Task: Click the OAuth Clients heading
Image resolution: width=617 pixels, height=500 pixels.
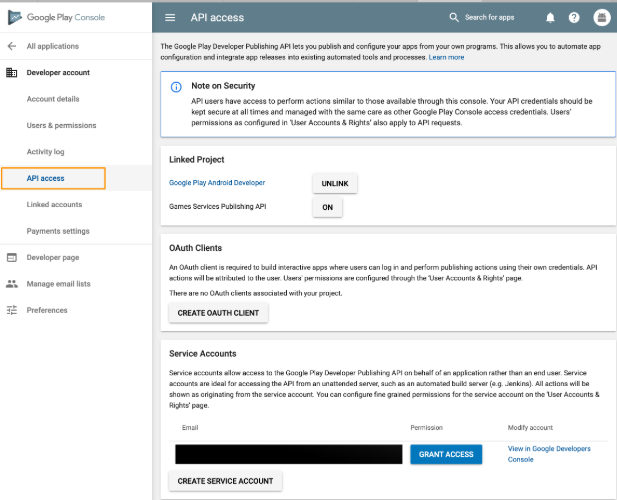Action: tap(196, 248)
